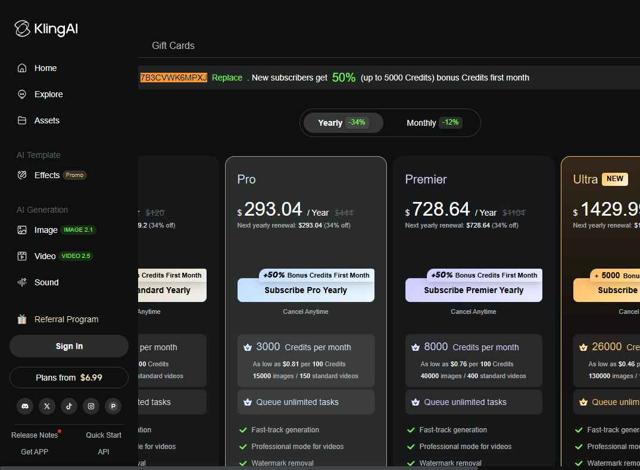The height and width of the screenshot is (470, 640).
Task: Click Subscribe Premier Yearly button
Action: pyautogui.click(x=473, y=290)
